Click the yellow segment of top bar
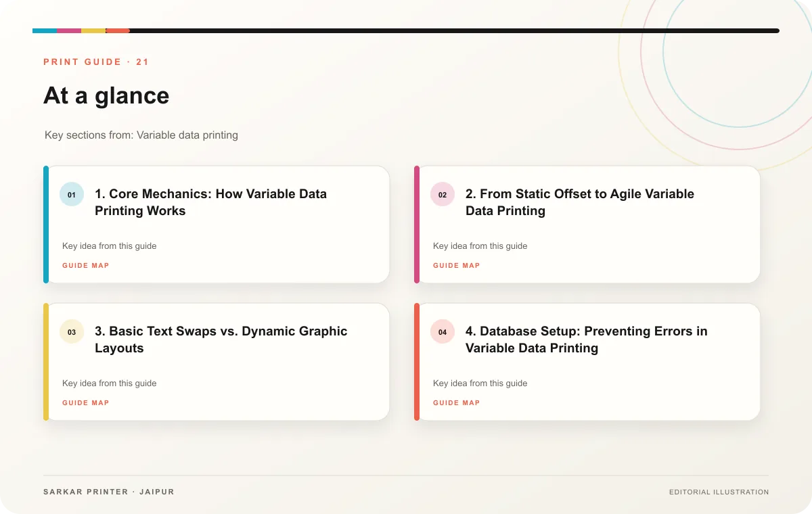 coord(93,30)
